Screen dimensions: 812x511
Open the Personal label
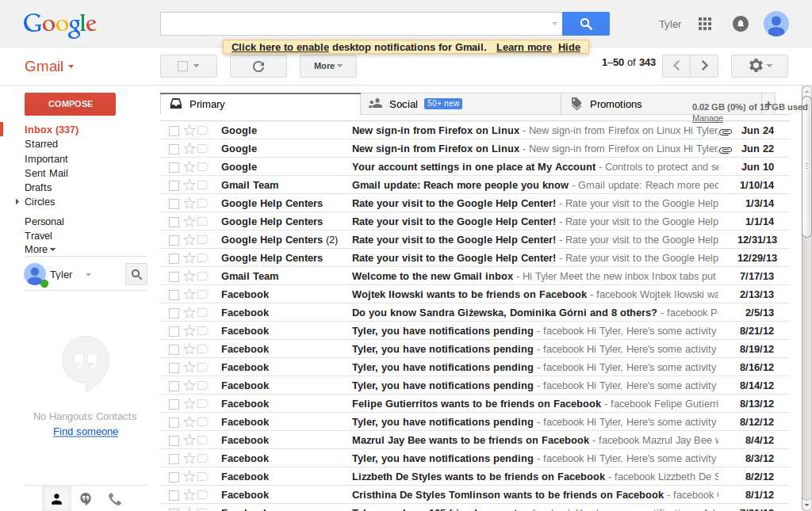coord(44,221)
